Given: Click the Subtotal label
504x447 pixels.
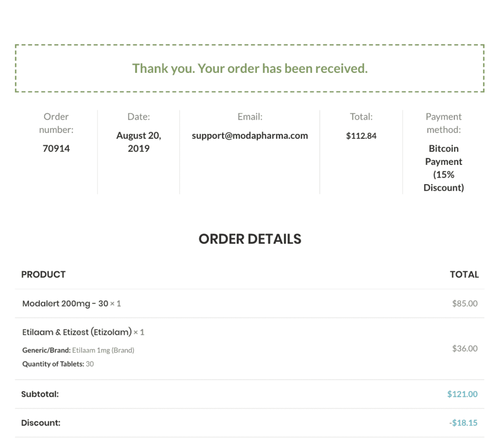Looking at the screenshot, I should (x=40, y=394).
